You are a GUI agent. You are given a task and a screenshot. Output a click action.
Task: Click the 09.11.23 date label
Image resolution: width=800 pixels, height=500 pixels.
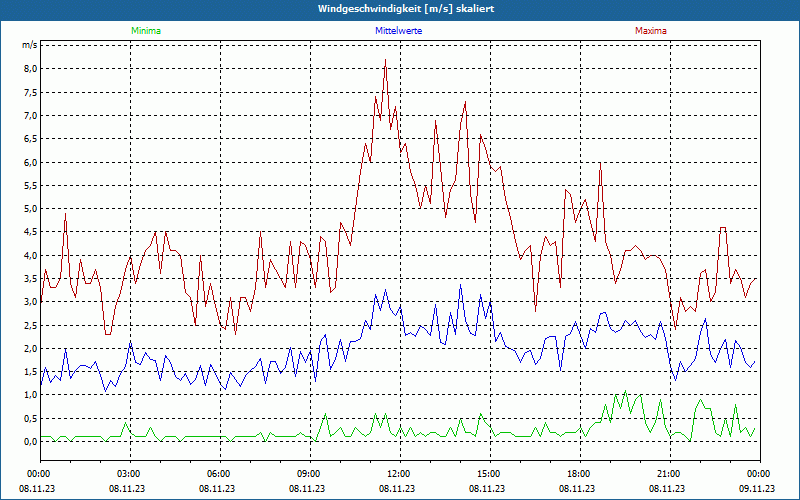pyautogui.click(x=757, y=489)
